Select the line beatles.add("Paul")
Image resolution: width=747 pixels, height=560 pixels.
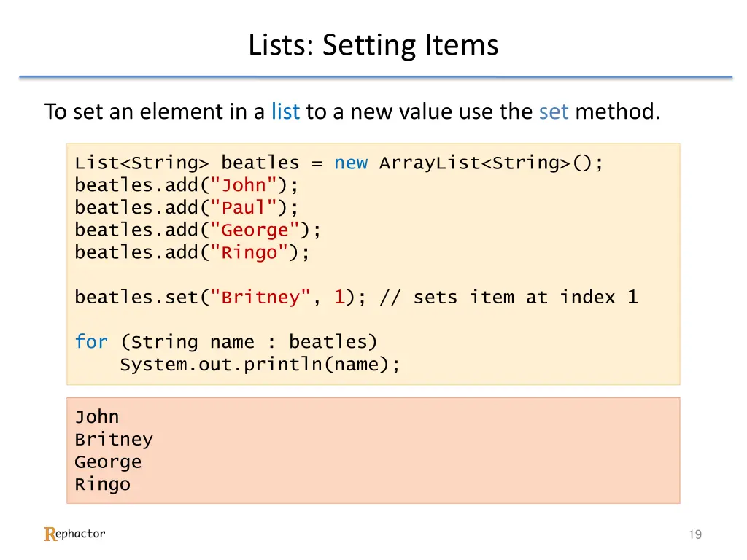186,208
